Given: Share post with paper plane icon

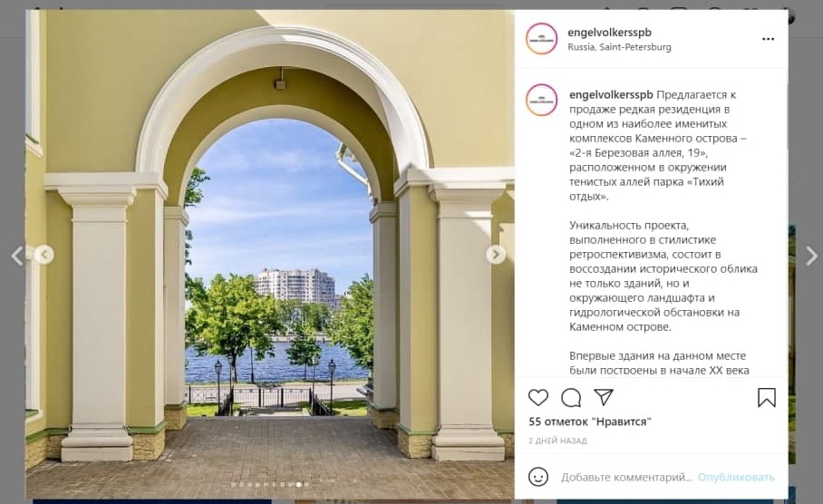Looking at the screenshot, I should click(x=604, y=397).
